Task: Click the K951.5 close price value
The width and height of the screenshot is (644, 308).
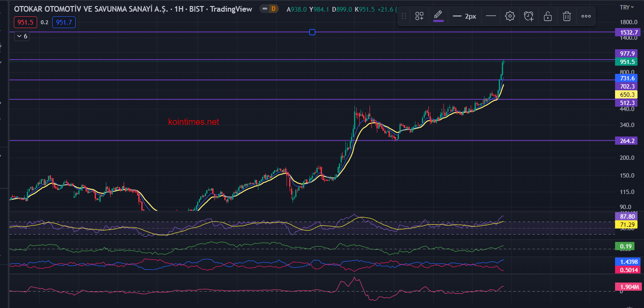Action: (365, 9)
